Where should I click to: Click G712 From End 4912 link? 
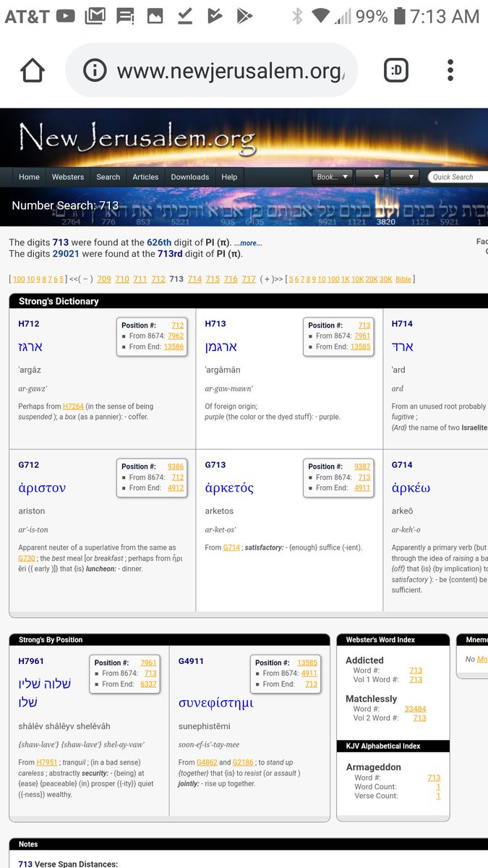tap(176, 488)
